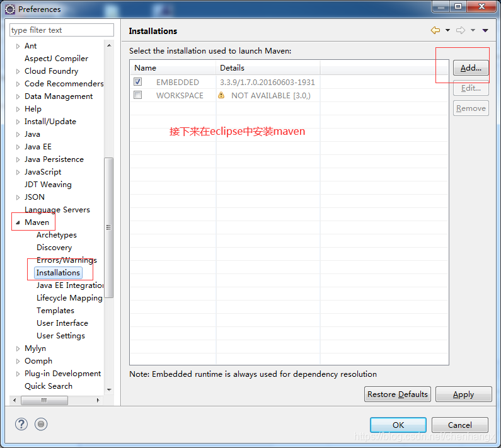Expand the Plug-in Development node
Image resolution: width=501 pixels, height=448 pixels.
[18, 374]
